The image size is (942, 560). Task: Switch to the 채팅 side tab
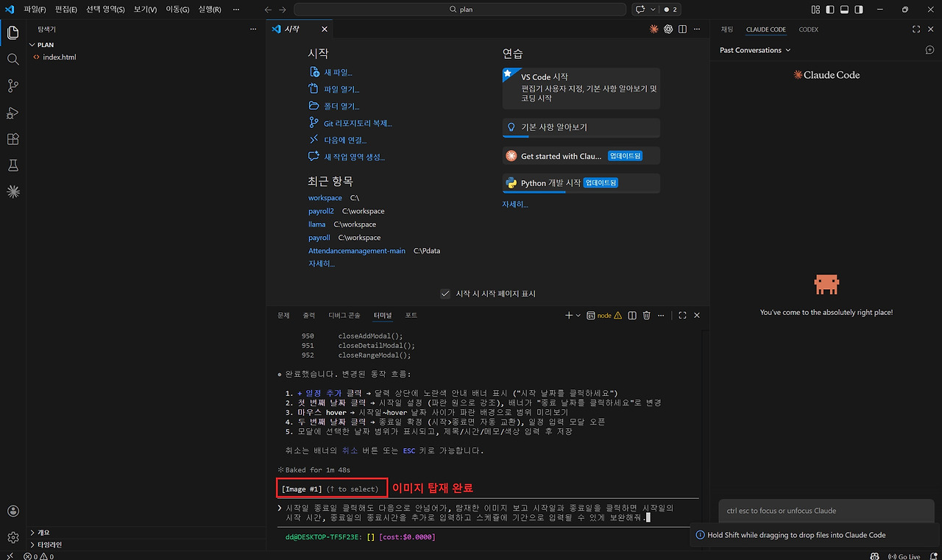coord(727,29)
